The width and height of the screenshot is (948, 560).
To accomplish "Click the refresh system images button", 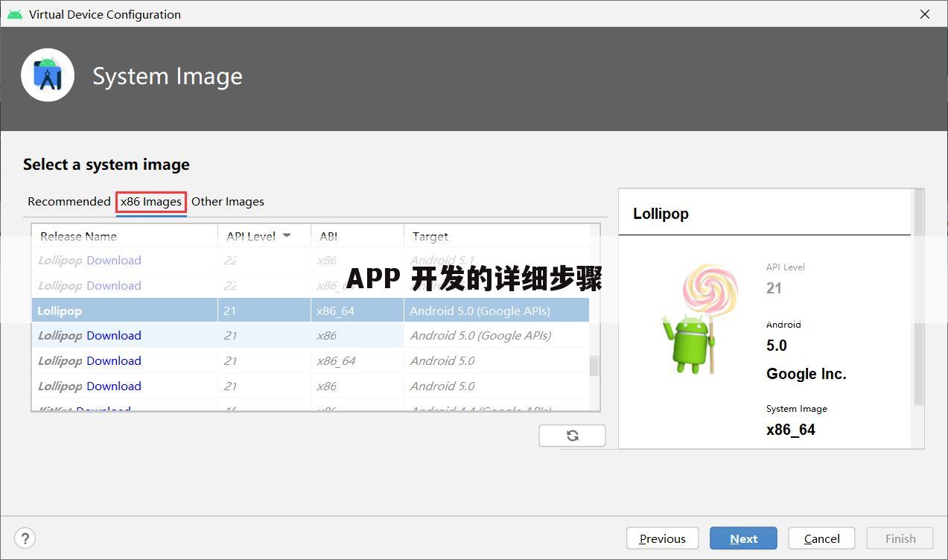I will click(x=572, y=436).
